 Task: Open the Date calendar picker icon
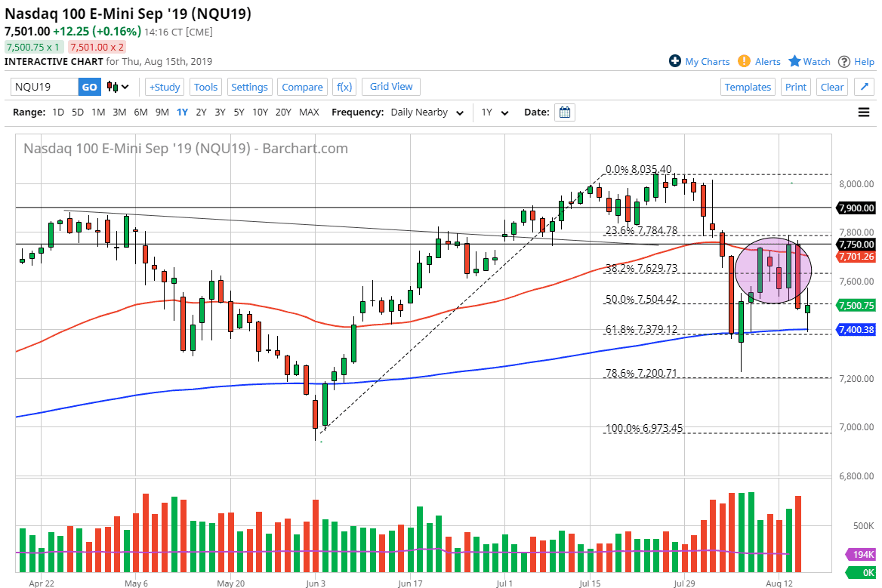coord(564,112)
